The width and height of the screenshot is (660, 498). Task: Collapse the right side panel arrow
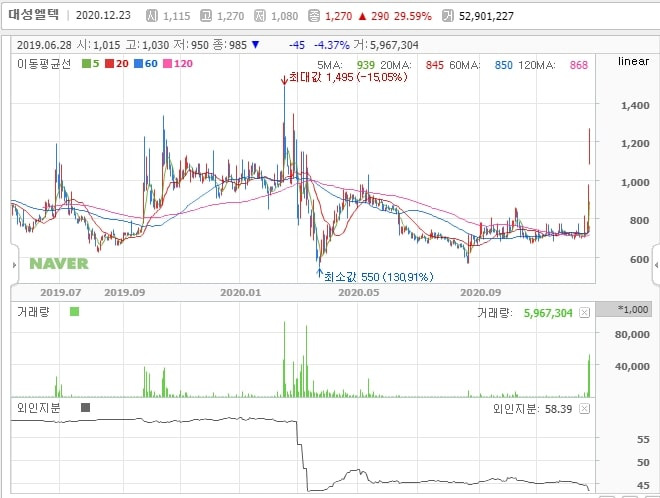click(656, 265)
